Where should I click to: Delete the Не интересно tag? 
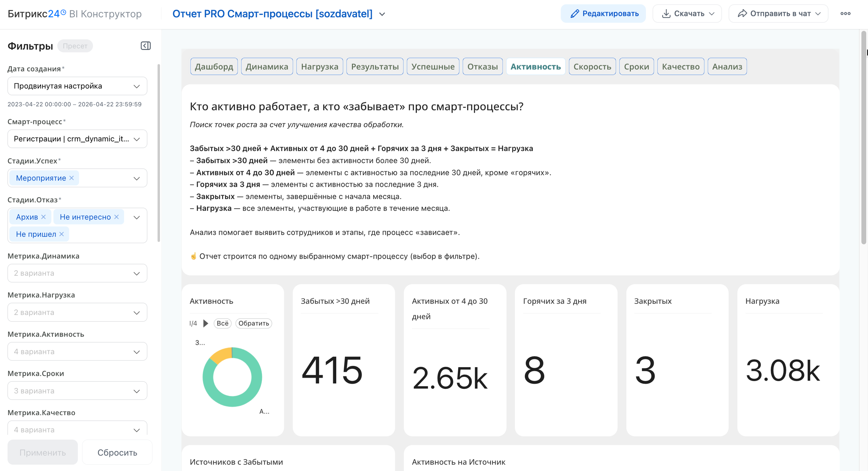click(117, 217)
